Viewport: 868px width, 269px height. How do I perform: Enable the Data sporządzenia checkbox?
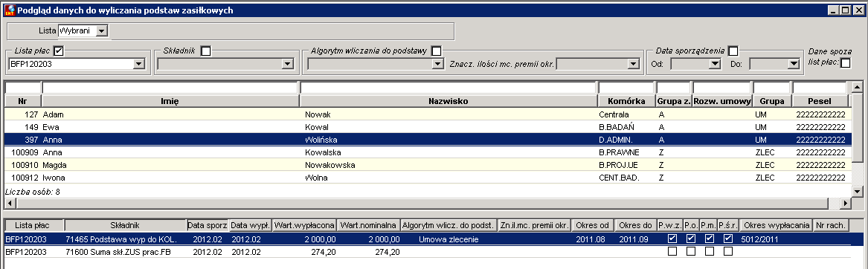(x=733, y=51)
